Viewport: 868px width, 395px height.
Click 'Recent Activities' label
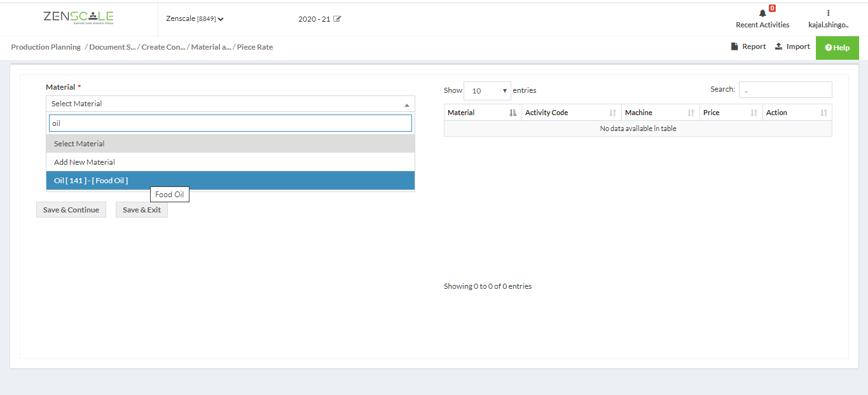(762, 25)
